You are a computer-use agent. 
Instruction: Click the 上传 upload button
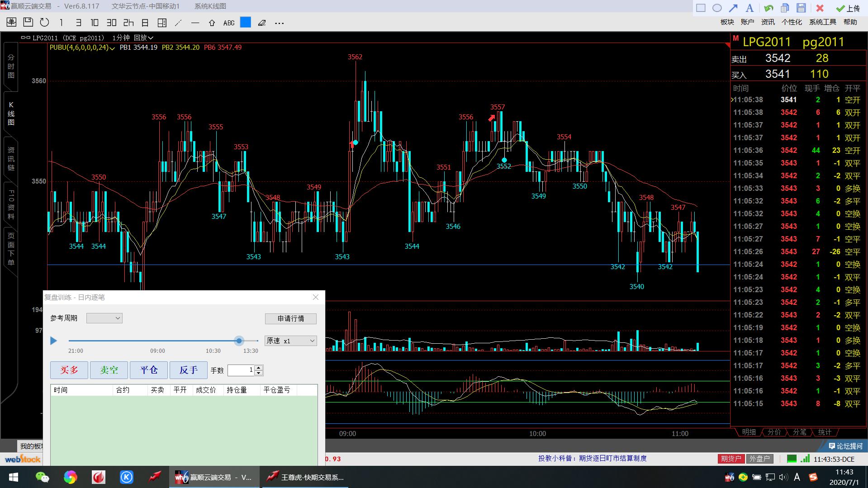(x=848, y=8)
